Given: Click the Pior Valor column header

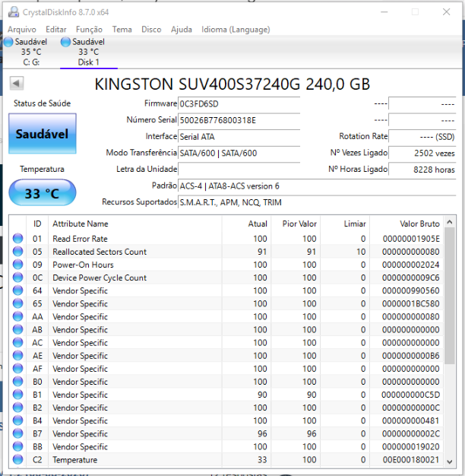Looking at the screenshot, I should click(296, 224).
